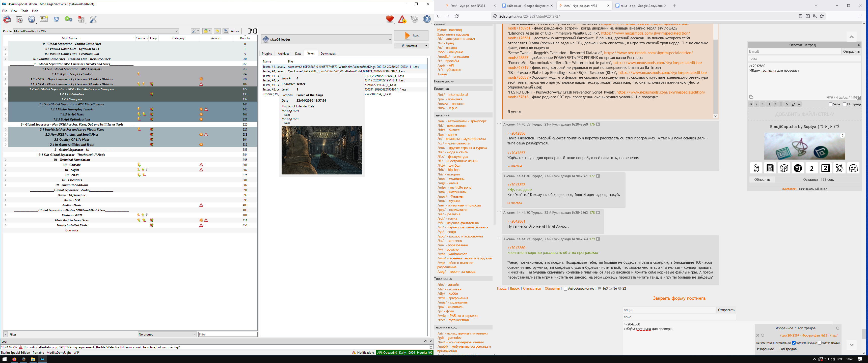868x363 pixels.
Task: Open the 'No groups' dropdown
Action: tap(167, 334)
